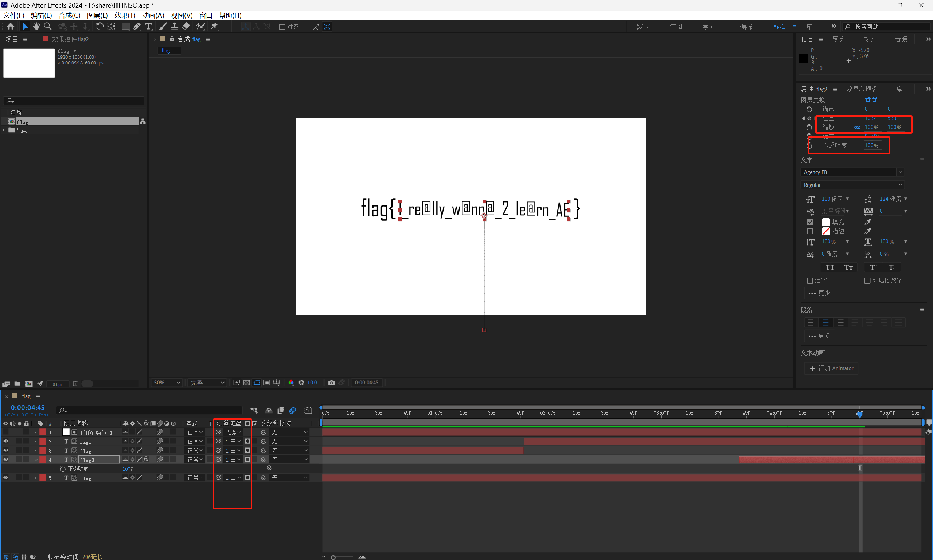Image resolution: width=933 pixels, height=560 pixels.
Task: Click the snapshot camera icon in viewer
Action: point(331,383)
